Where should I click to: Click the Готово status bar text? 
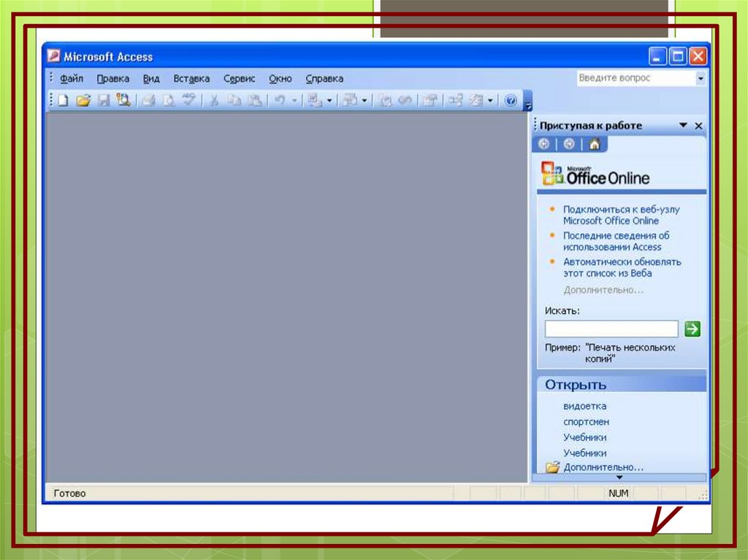(69, 494)
